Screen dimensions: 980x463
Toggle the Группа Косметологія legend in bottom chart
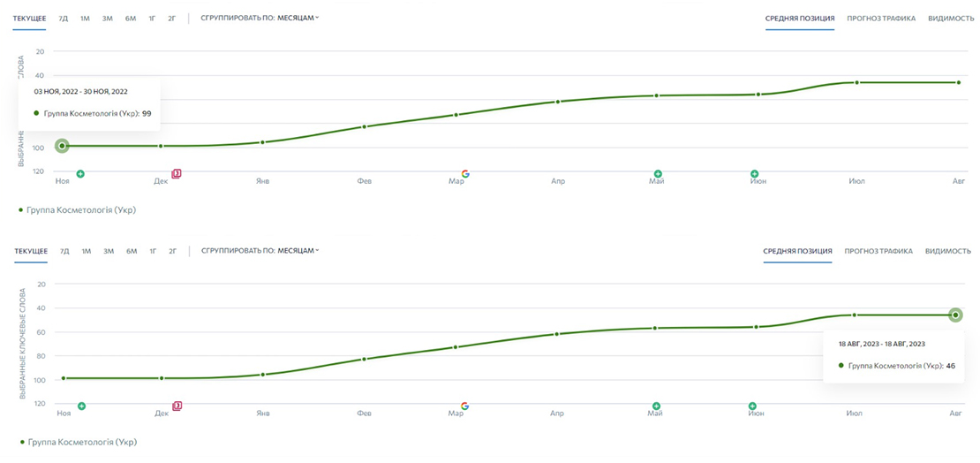79,442
